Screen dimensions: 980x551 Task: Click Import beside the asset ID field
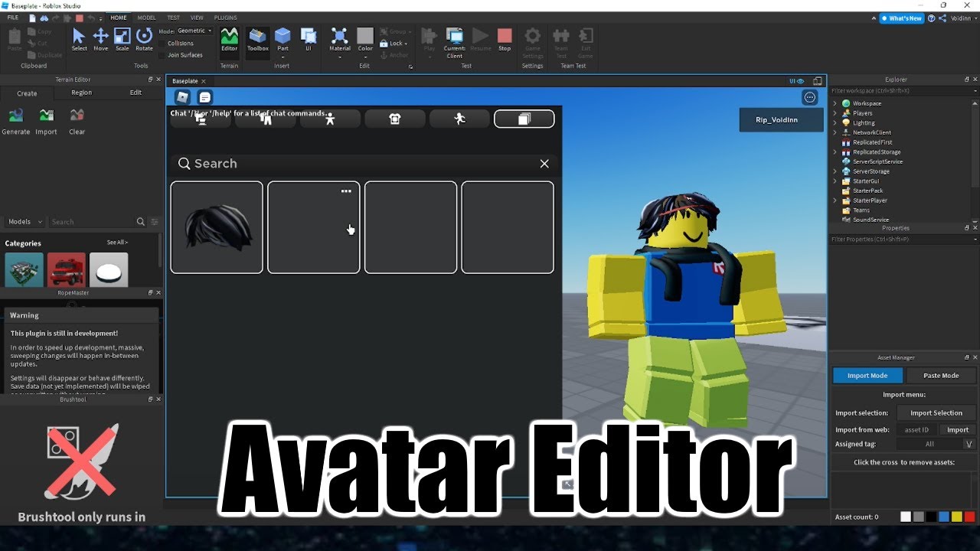(957, 430)
